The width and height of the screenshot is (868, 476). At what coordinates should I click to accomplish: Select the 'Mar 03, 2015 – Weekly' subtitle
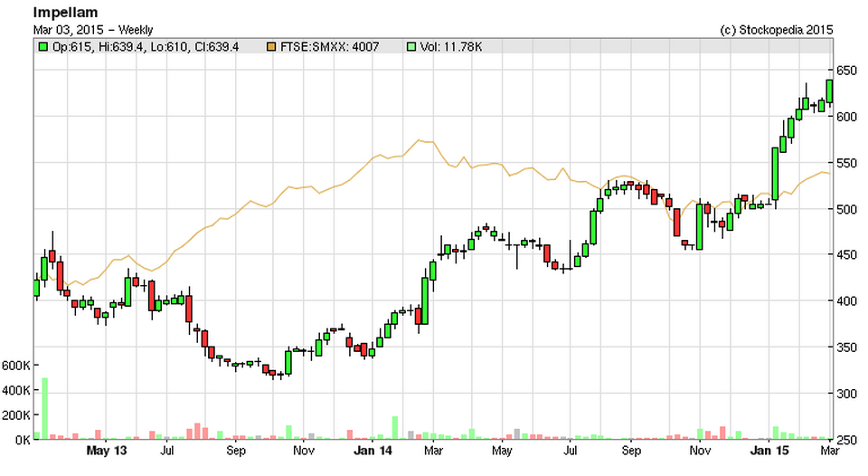(93, 30)
